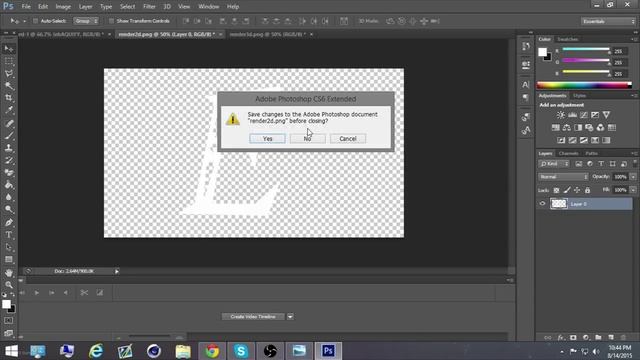
Task: Click the G value field 255
Action: point(619,62)
